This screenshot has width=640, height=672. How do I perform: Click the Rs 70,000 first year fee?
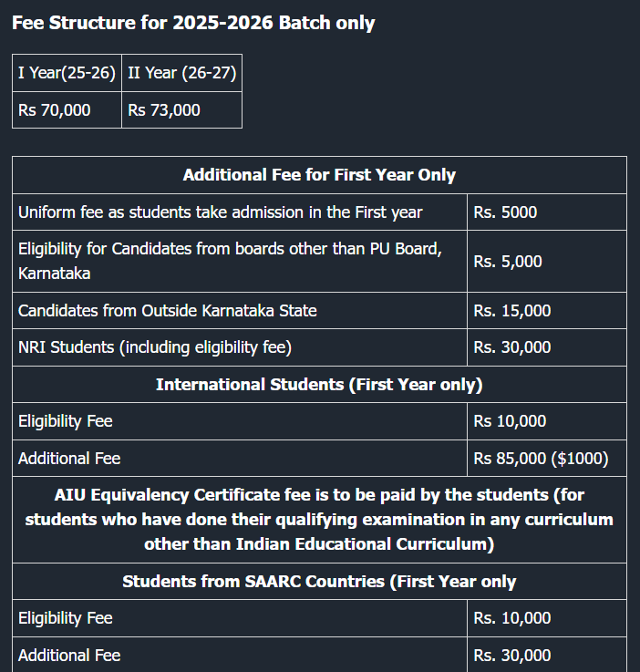(55, 110)
